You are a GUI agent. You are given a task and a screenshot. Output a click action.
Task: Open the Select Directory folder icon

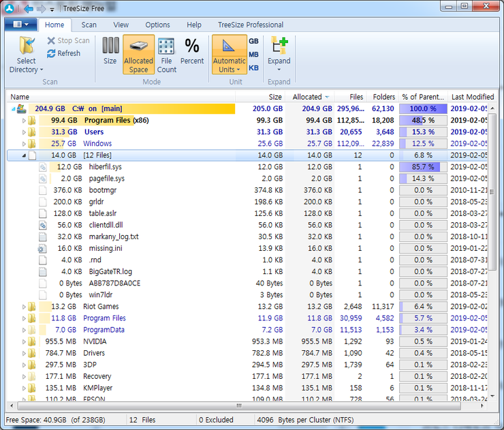27,45
